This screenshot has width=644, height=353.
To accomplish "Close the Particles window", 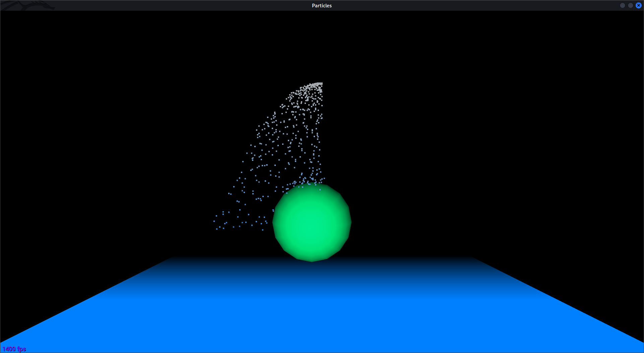I will pos(639,5).
